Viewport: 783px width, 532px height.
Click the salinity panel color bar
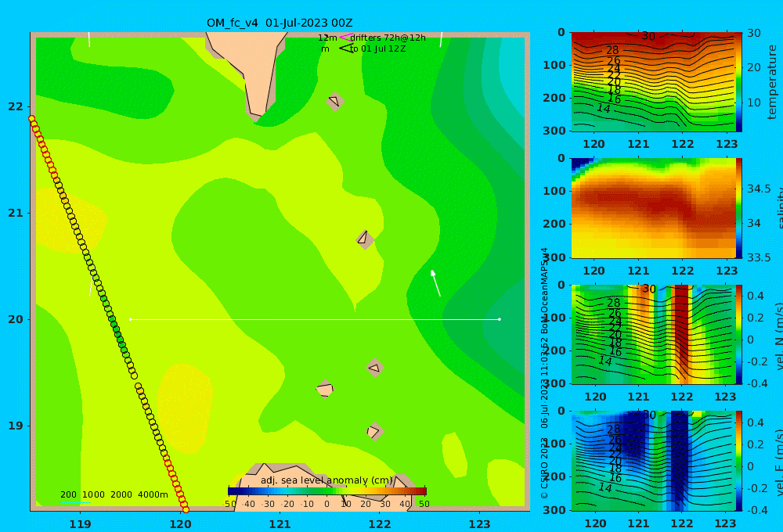click(739, 208)
